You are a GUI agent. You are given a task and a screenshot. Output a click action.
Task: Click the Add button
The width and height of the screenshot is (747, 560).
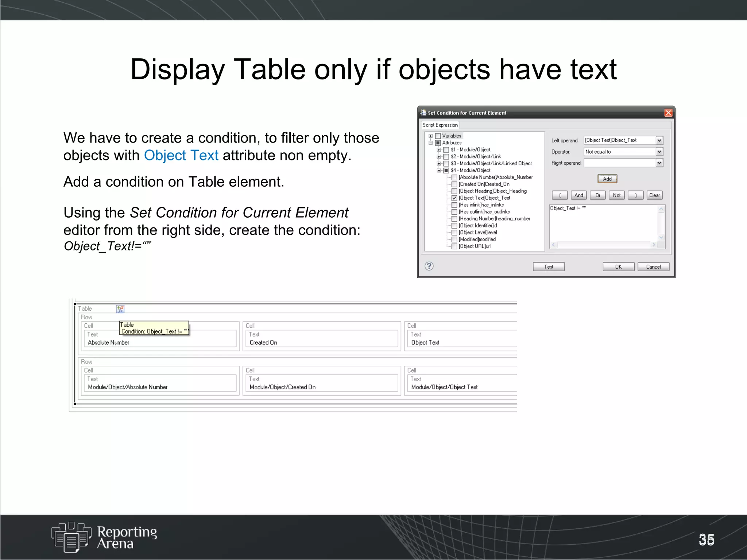607,179
